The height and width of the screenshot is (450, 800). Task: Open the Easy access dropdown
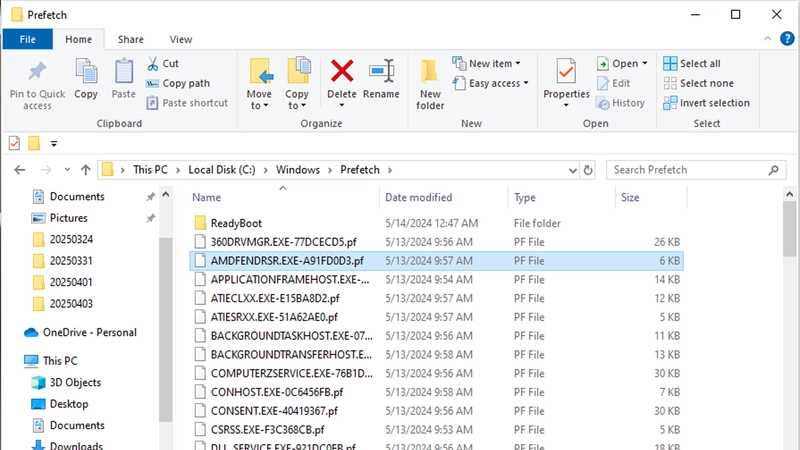click(491, 83)
